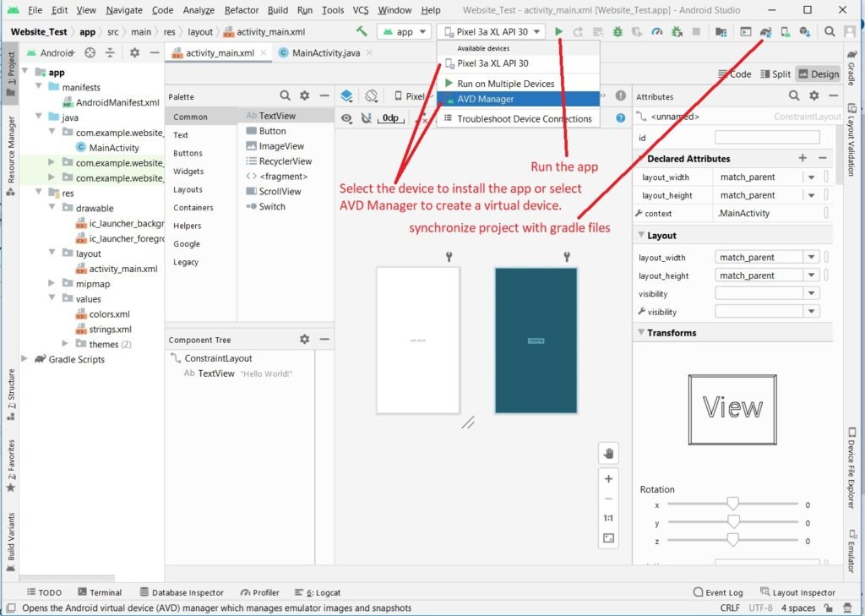Open the Refactor menu
865x616 pixels.
[241, 10]
